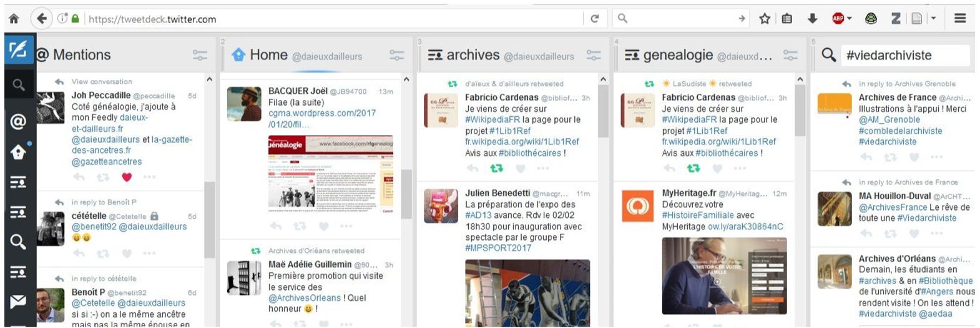Reply to Joh Peccadille's mention

pos(79,177)
